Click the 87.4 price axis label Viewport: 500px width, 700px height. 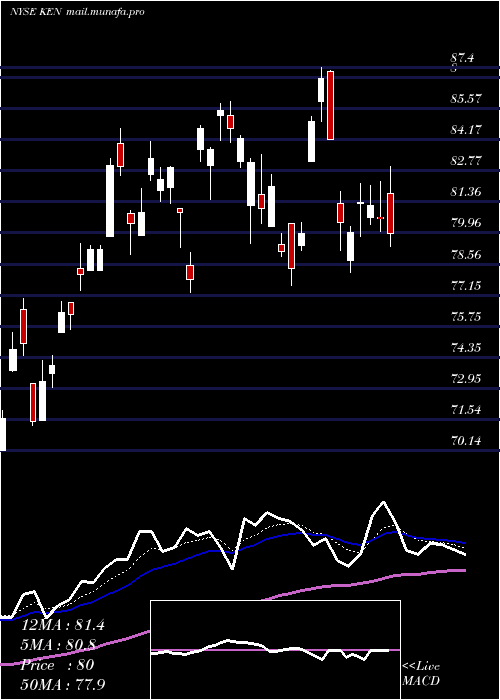click(x=462, y=58)
